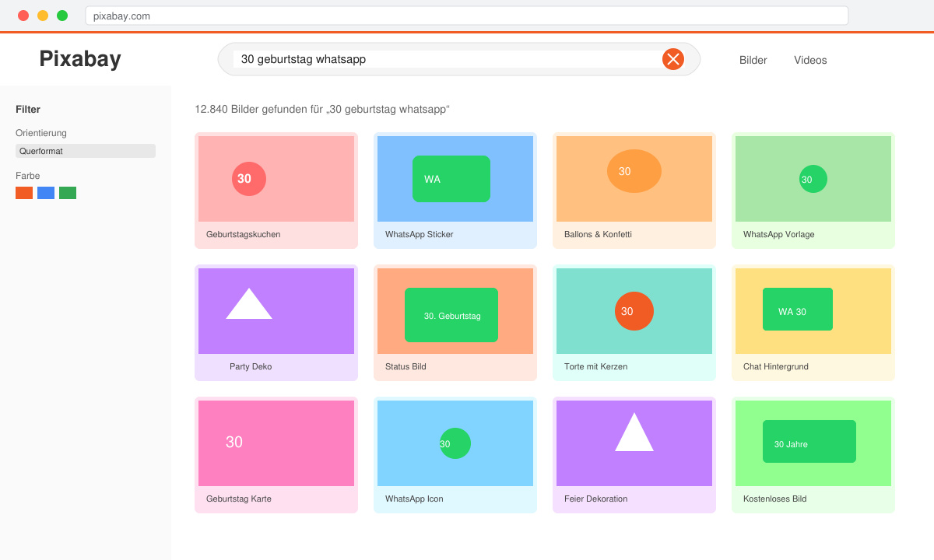Open the Ballons & Konfetti image thumbnail
The width and height of the screenshot is (934, 560).
click(634, 179)
